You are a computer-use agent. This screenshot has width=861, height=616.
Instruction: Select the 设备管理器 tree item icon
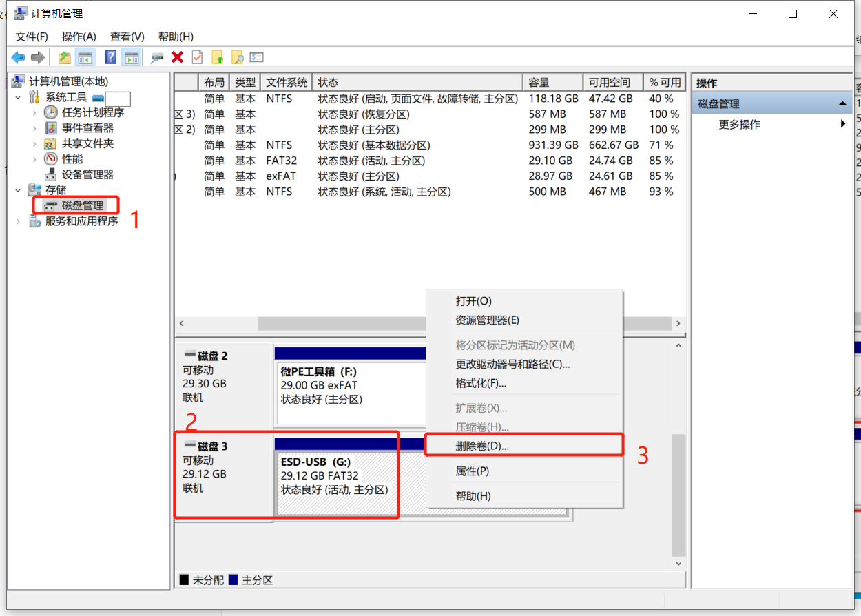point(52,174)
